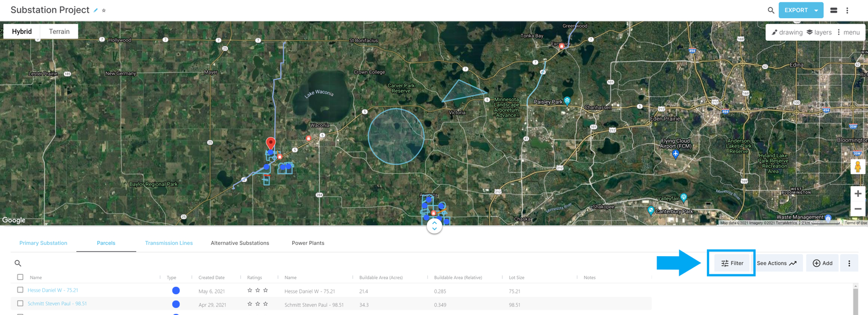Click blue type dot for Hesse Daniel W
868x315 pixels.
point(176,290)
